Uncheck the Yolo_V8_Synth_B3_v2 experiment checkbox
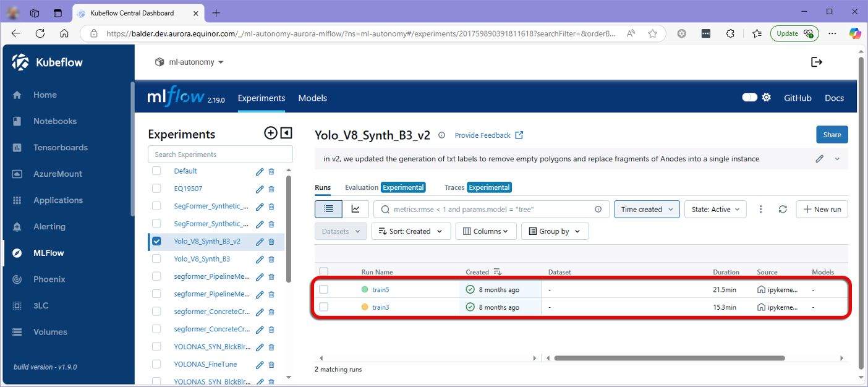 click(x=157, y=241)
